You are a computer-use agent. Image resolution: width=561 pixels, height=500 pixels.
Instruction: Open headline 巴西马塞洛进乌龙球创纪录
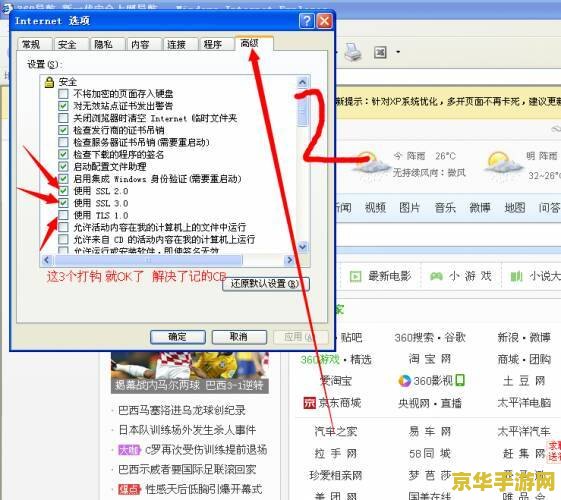182,410
